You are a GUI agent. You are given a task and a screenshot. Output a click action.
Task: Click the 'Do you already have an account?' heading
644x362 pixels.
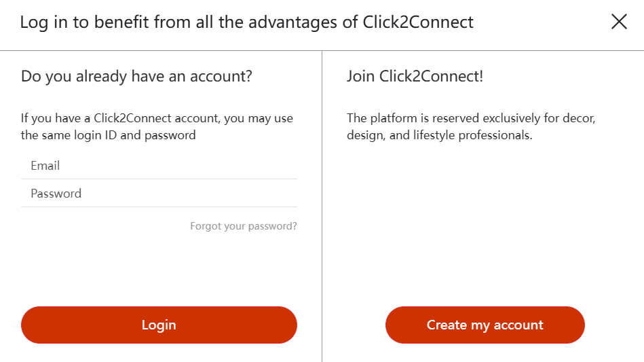[x=136, y=76]
